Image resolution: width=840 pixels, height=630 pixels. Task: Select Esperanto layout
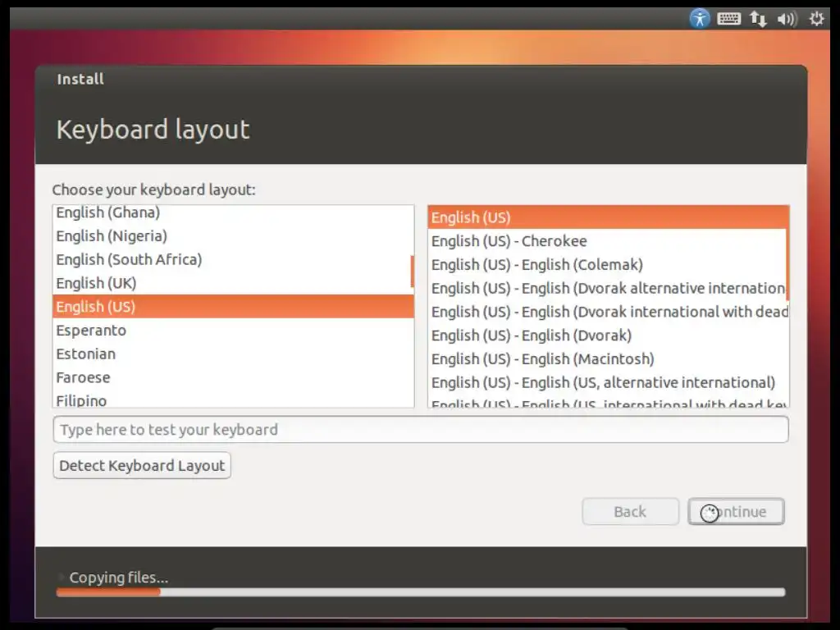(233, 330)
